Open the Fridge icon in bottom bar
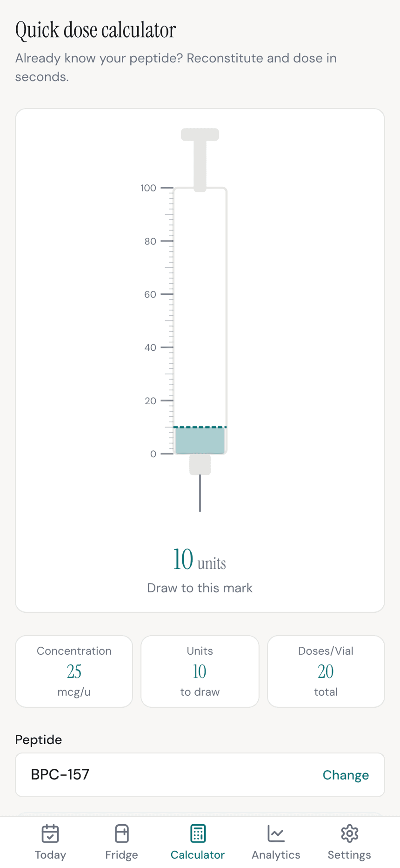The image size is (400, 868). (122, 834)
